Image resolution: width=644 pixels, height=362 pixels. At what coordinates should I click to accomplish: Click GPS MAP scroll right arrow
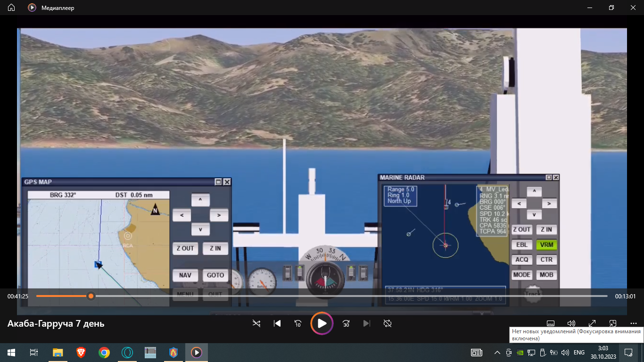click(219, 215)
